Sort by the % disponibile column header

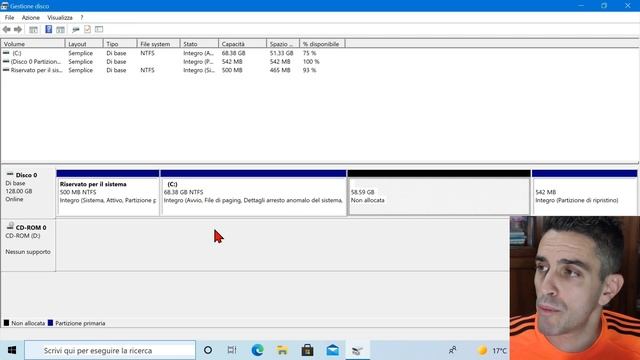(322, 44)
